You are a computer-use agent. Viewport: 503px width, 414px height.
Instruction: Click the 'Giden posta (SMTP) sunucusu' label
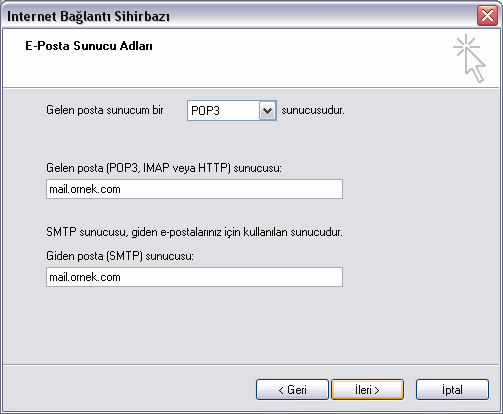120,256
